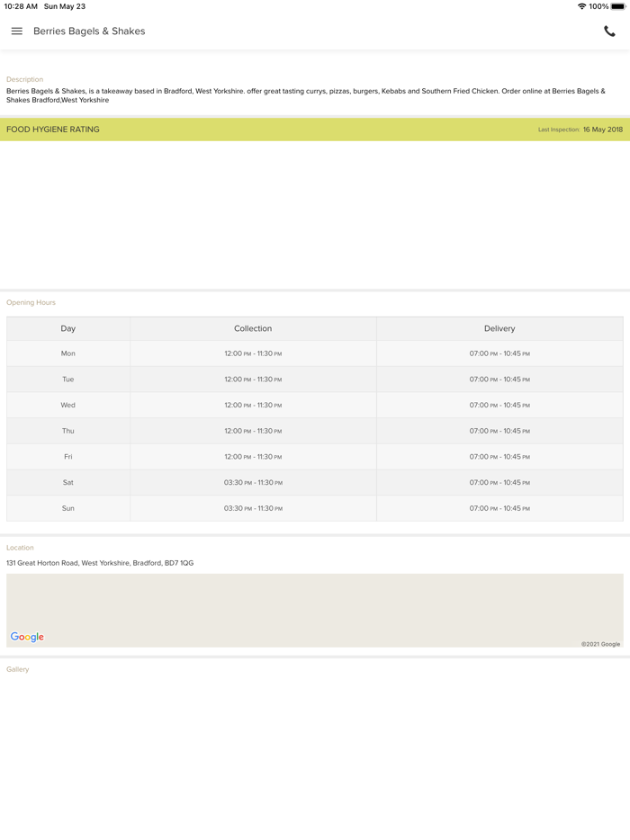Click the 16 May 2018 inspection date
Screen dimensions: 630x840
pyautogui.click(x=603, y=130)
